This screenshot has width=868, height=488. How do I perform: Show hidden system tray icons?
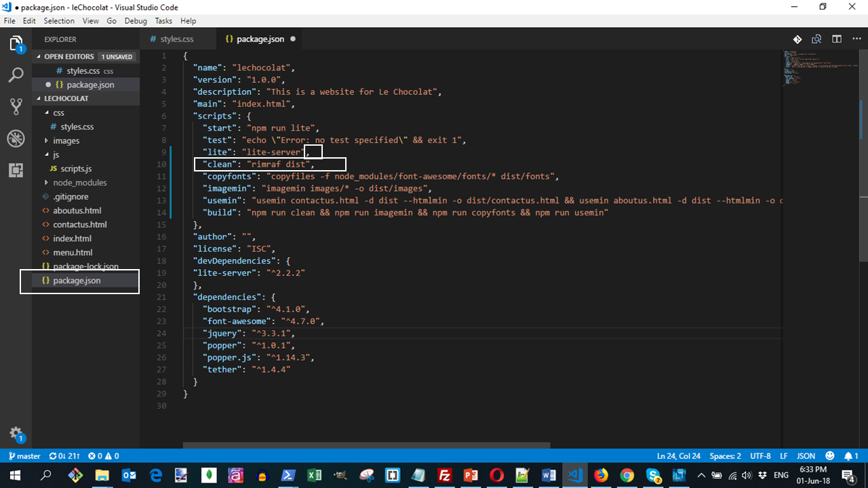(701, 475)
